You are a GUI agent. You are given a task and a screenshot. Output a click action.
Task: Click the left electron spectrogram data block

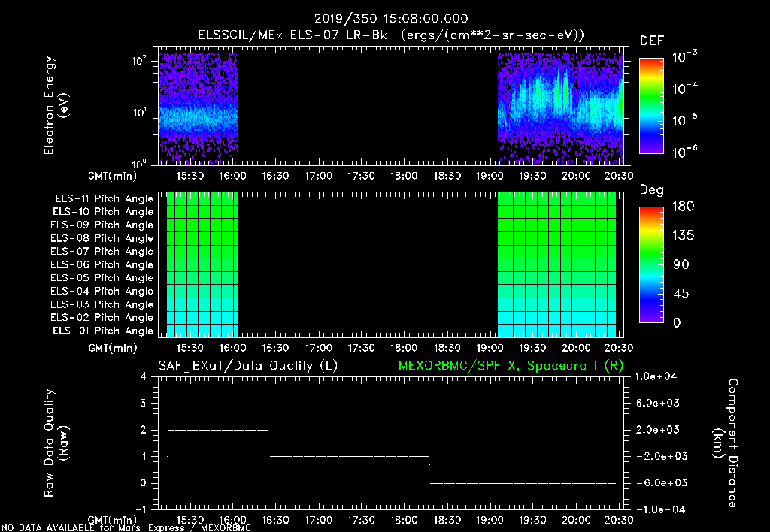(x=199, y=108)
